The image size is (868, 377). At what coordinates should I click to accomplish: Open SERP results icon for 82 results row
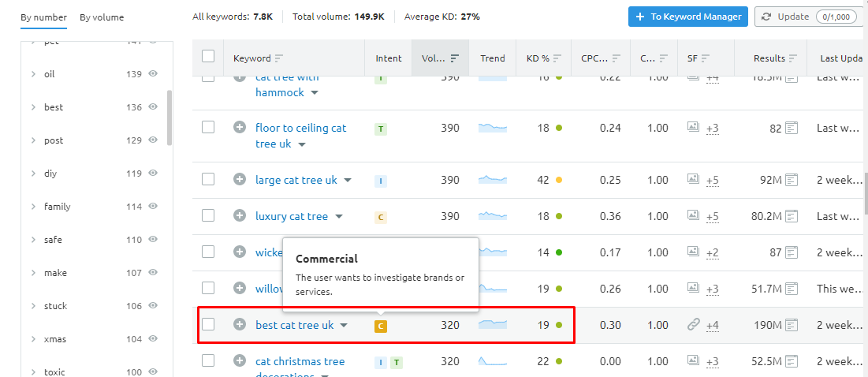click(792, 129)
